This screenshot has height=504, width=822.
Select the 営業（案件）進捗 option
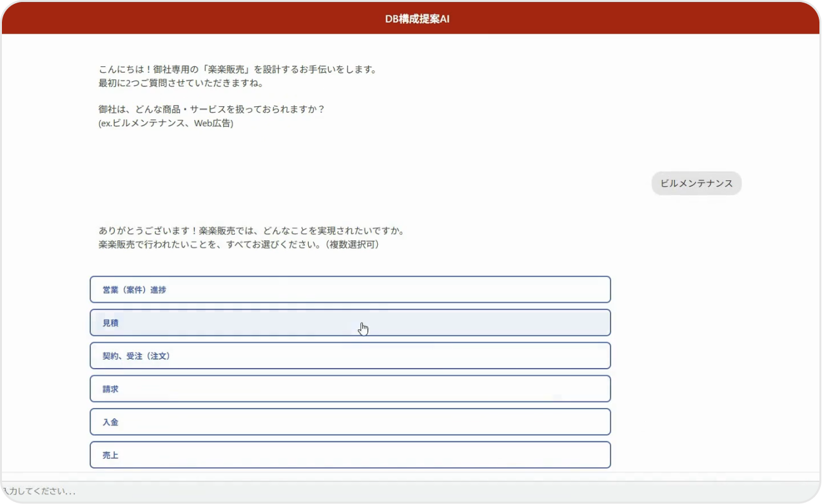[x=350, y=289]
